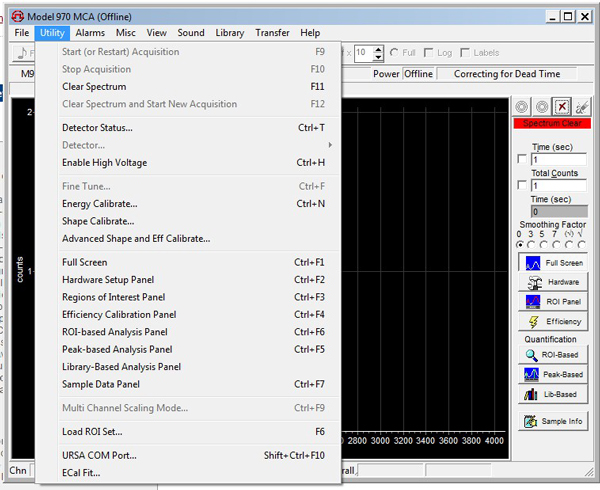Select smoothing factor 0 radio button
Viewport: 600px width, 490px height.
pos(520,244)
